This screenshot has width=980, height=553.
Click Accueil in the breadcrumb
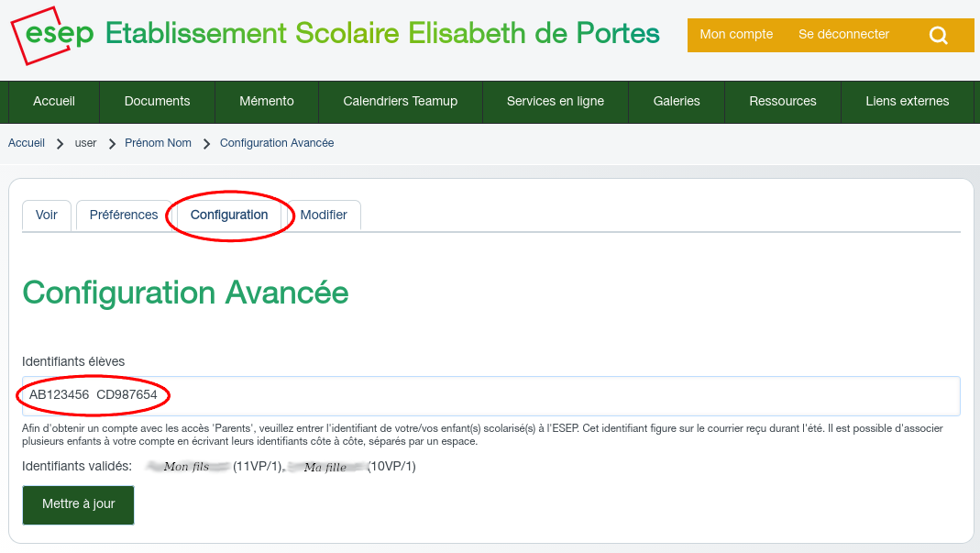[27, 143]
